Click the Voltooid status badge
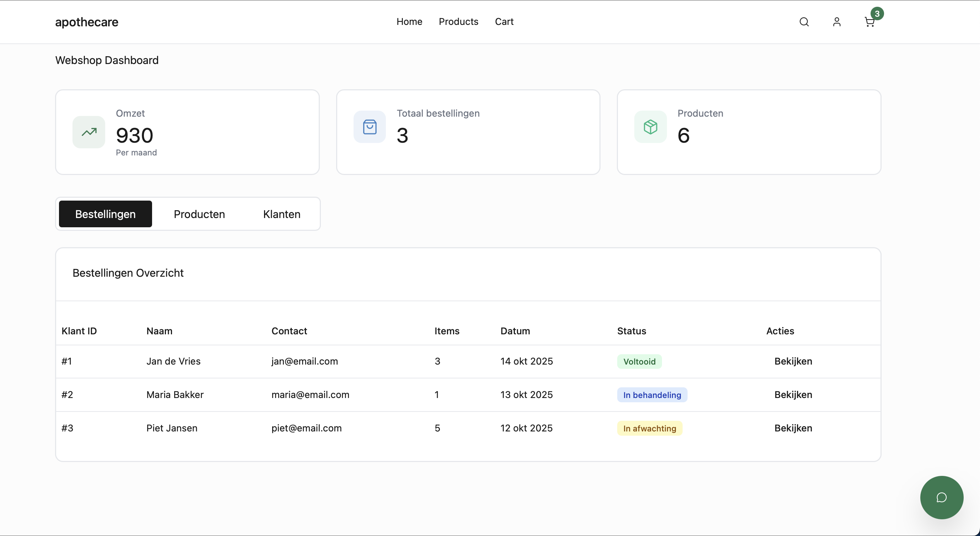The width and height of the screenshot is (980, 536). pyautogui.click(x=640, y=361)
